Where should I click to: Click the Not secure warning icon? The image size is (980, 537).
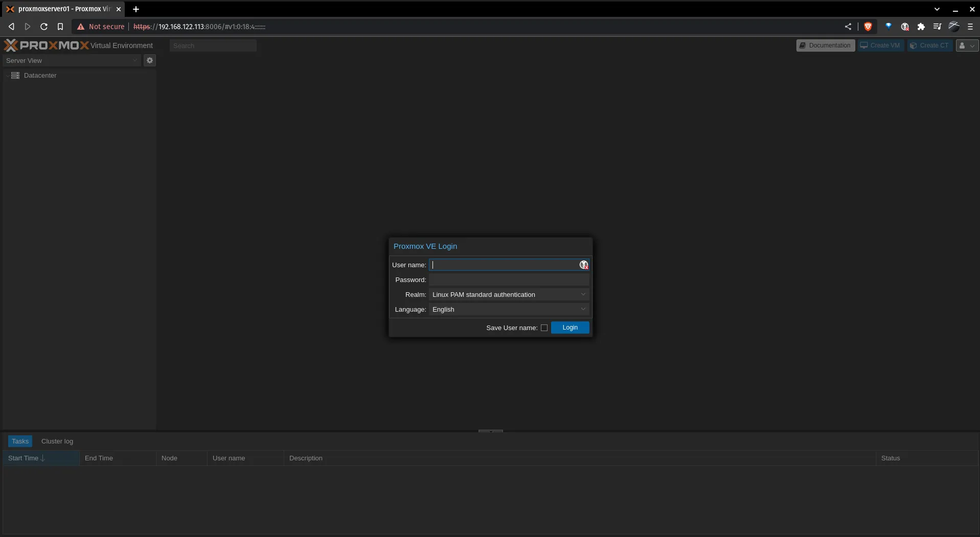tap(81, 27)
